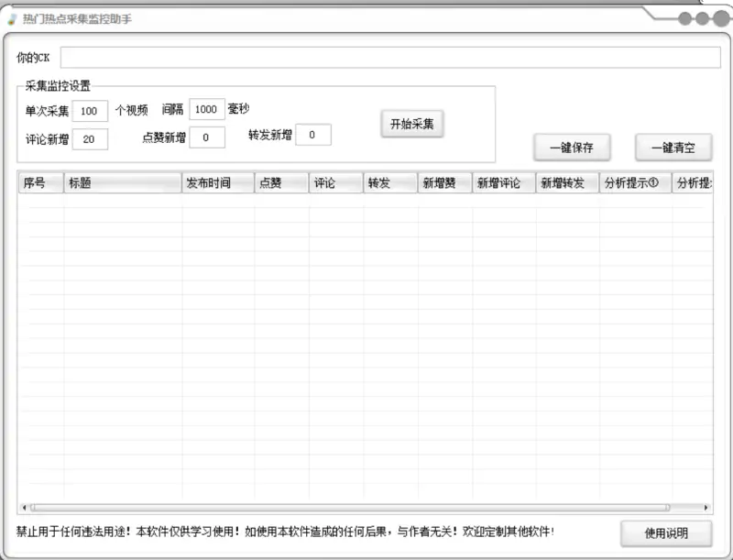Click 开始采集 to start collecting
Screen dimensions: 733x560
pos(412,122)
